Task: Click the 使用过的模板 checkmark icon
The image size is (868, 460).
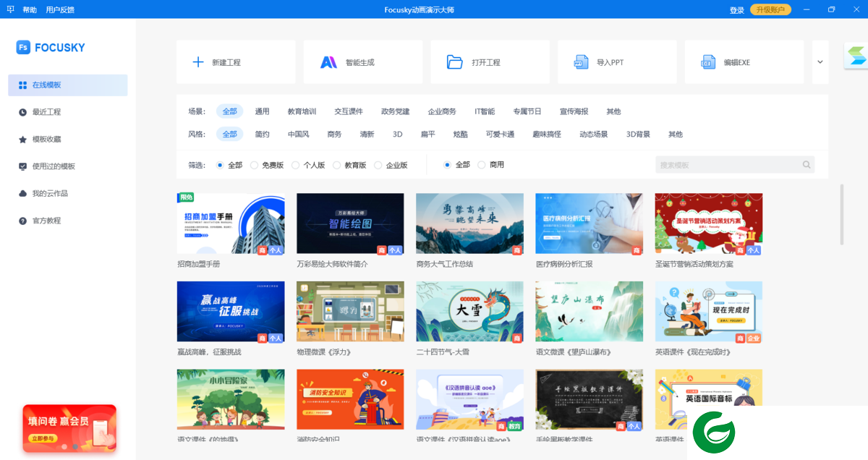Action: click(23, 166)
